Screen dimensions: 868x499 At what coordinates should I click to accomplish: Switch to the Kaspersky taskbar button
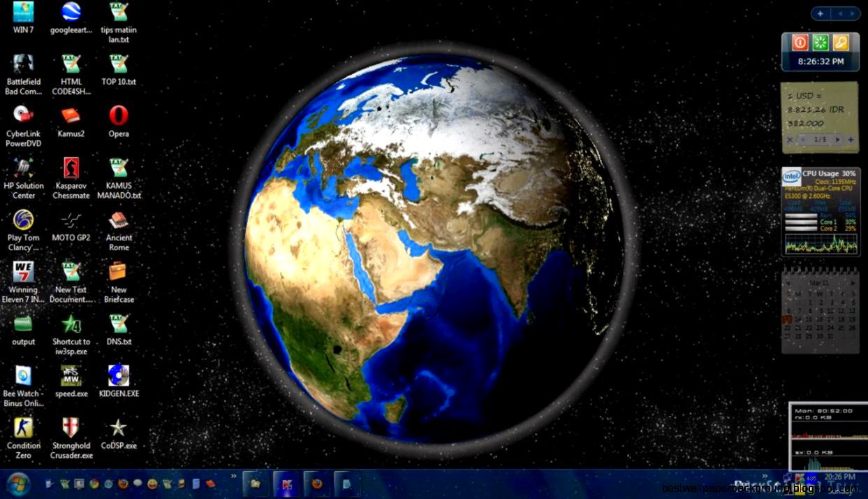pyautogui.click(x=287, y=484)
